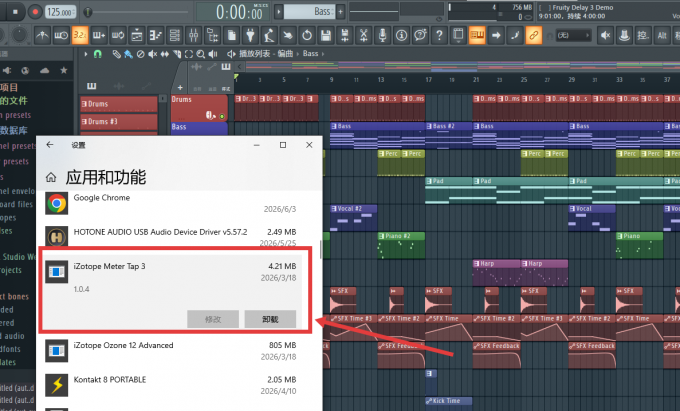This screenshot has height=411, width=680.
Task: Toggle the green magnet snap icon in playlist
Action: tap(98, 54)
